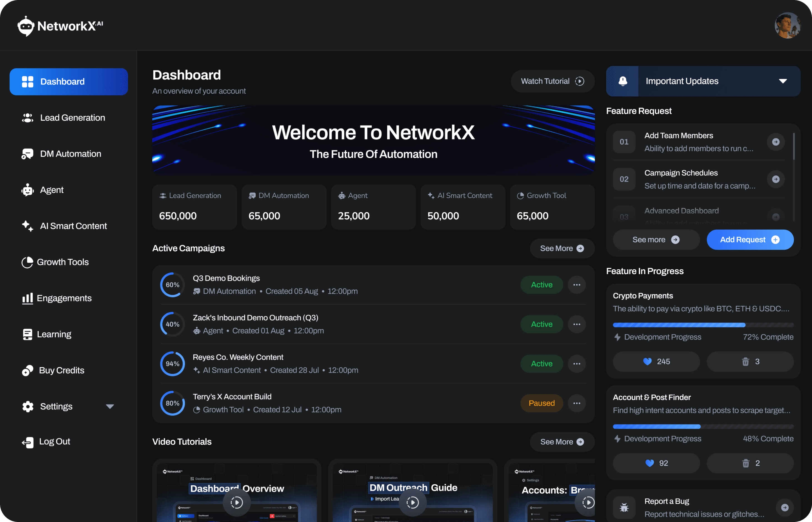Click the arrow icon for Advanced Dashboard
The width and height of the screenshot is (812, 522).
coord(775,217)
